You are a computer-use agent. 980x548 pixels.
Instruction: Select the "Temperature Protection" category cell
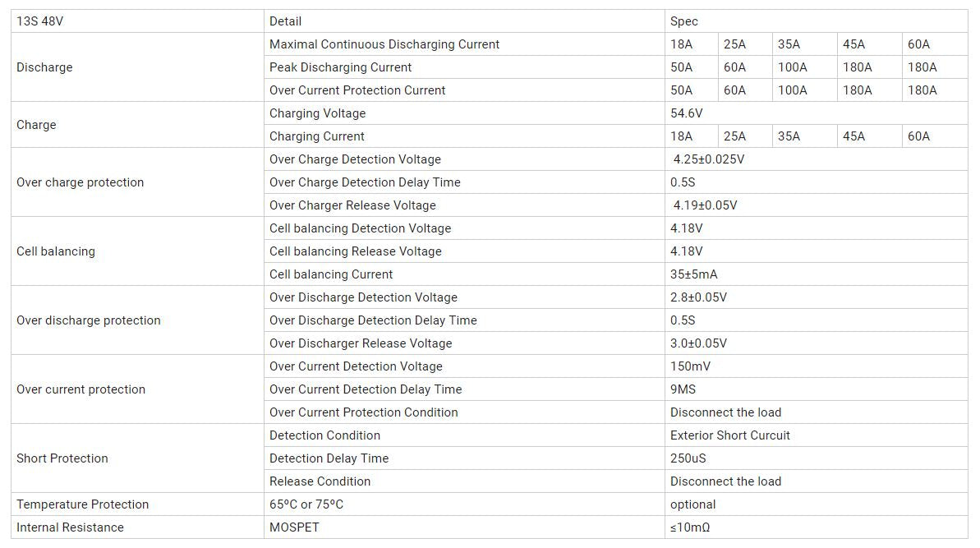coord(83,504)
